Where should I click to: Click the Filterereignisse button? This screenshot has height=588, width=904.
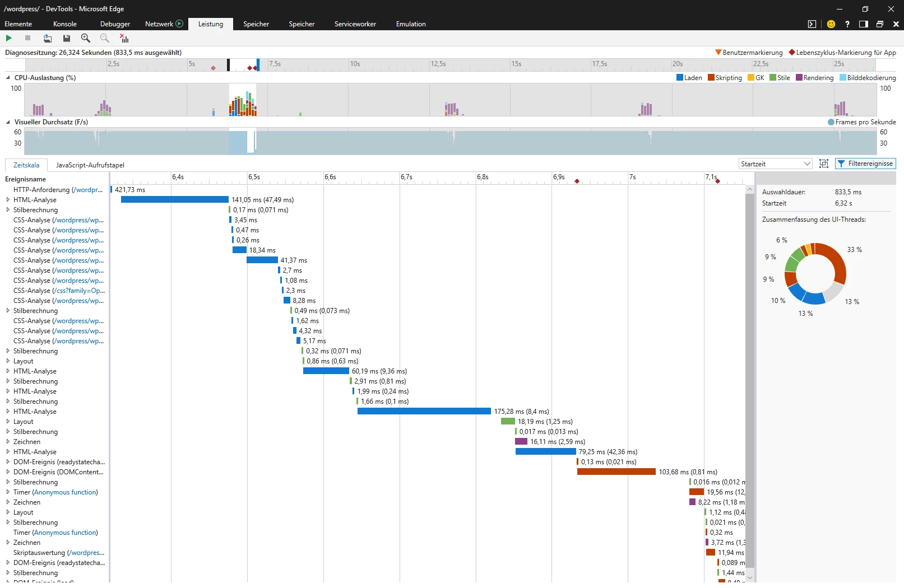pos(865,164)
